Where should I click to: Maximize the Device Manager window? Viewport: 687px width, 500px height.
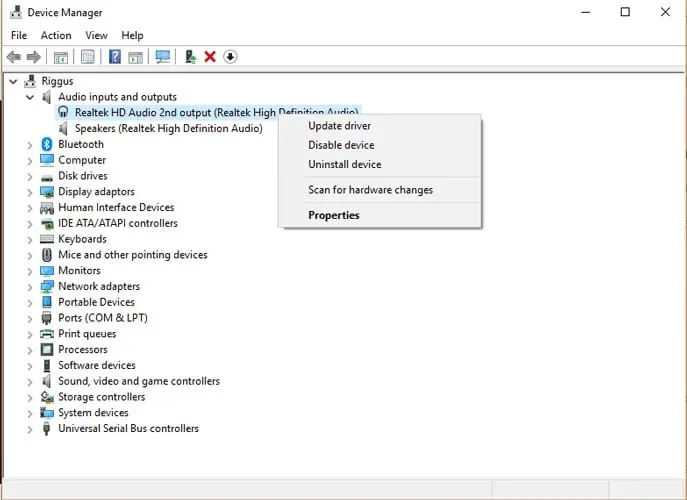tap(625, 12)
